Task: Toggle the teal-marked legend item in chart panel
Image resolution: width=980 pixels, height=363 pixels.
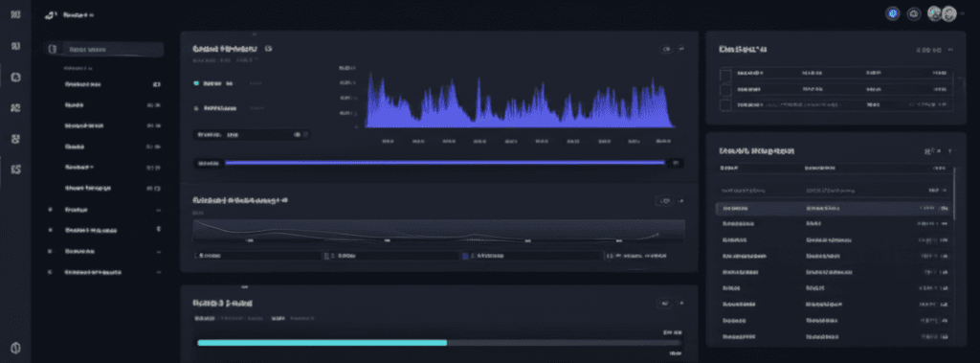Action: (213, 82)
